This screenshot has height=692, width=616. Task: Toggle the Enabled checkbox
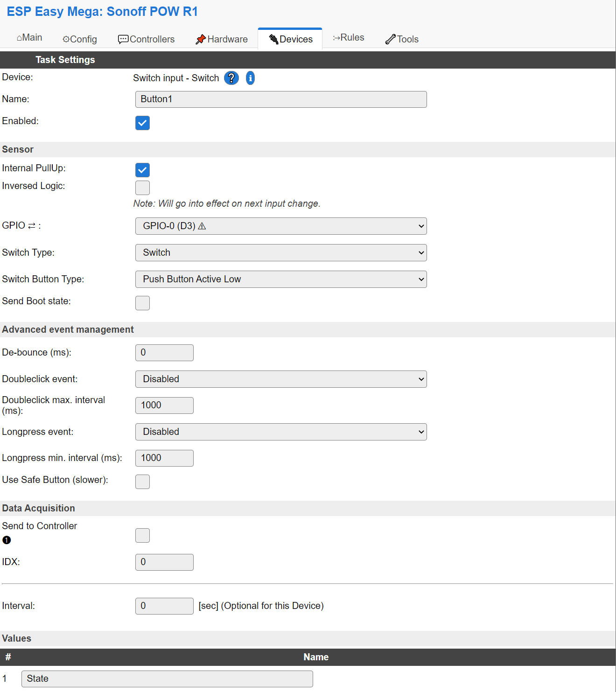[142, 123]
